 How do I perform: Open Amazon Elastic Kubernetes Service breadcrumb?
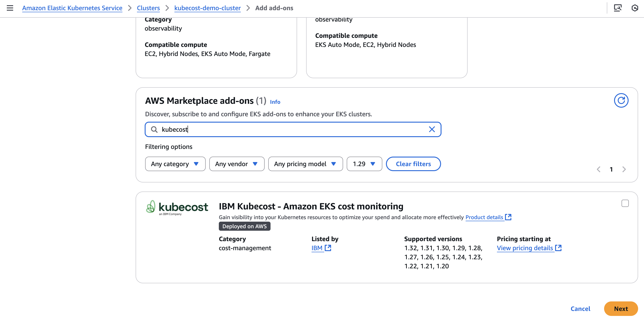coord(72,8)
